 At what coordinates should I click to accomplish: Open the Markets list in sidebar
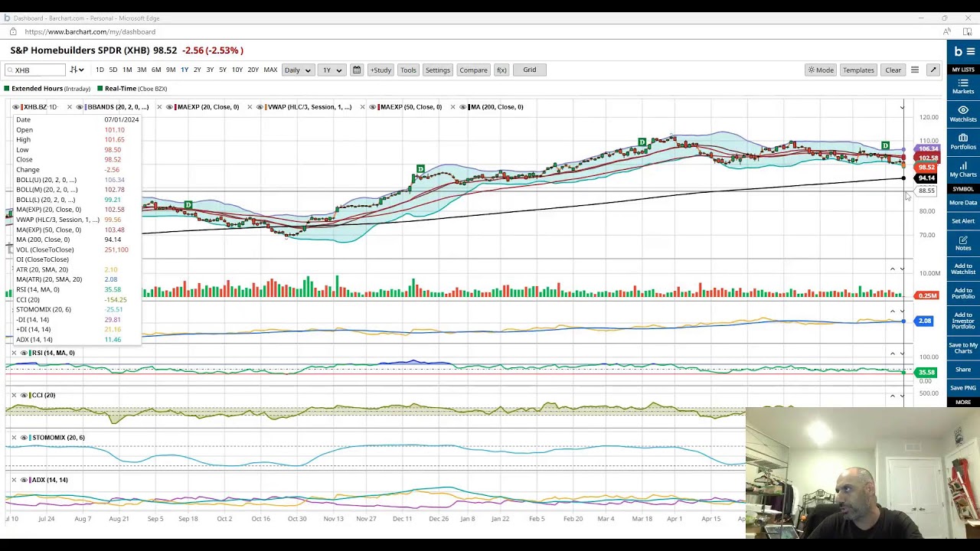[963, 86]
